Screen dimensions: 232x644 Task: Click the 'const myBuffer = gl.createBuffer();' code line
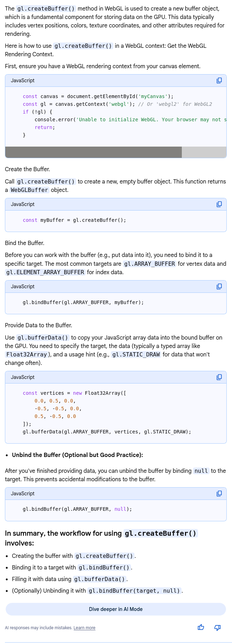(x=74, y=220)
